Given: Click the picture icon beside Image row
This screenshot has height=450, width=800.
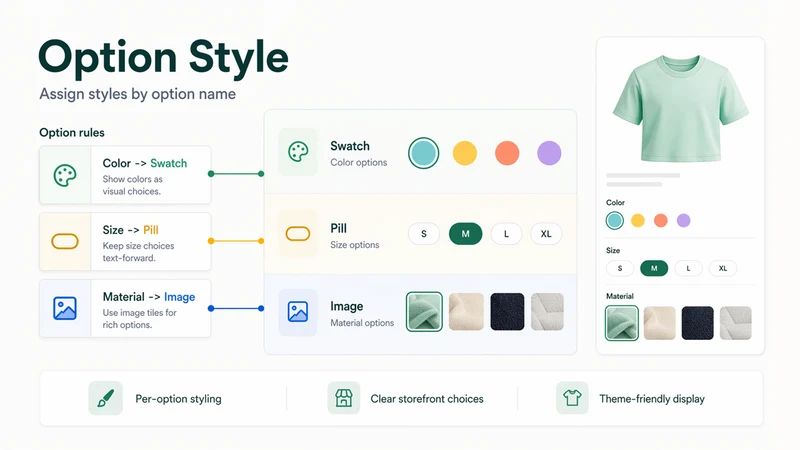Looking at the screenshot, I should click(x=297, y=312).
